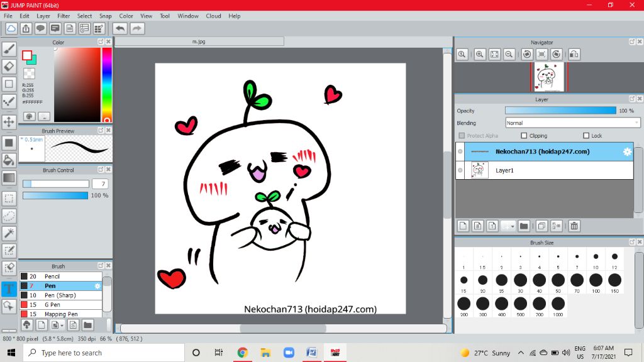Fit canvas to window in Navigator

[494, 54]
